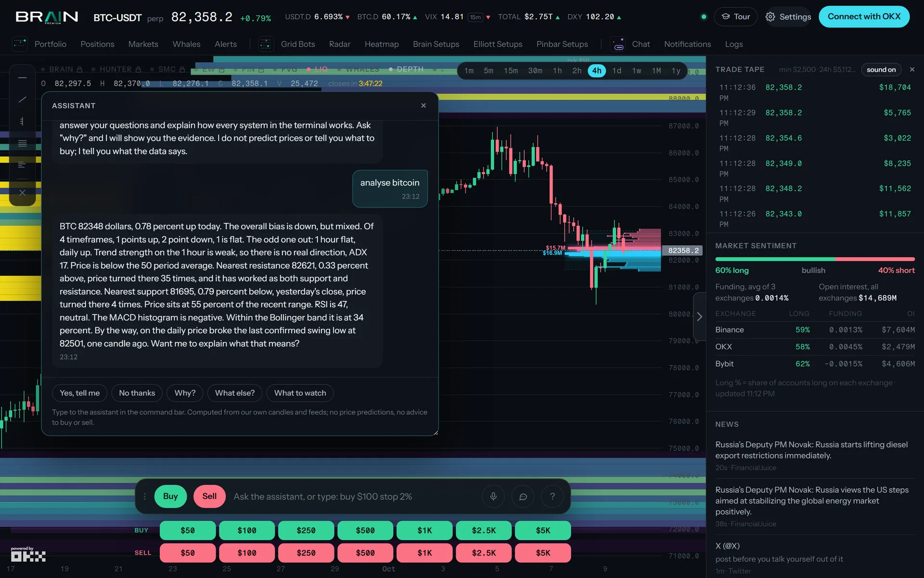Click the Portfolio chart icon in navigation

[x=20, y=44]
